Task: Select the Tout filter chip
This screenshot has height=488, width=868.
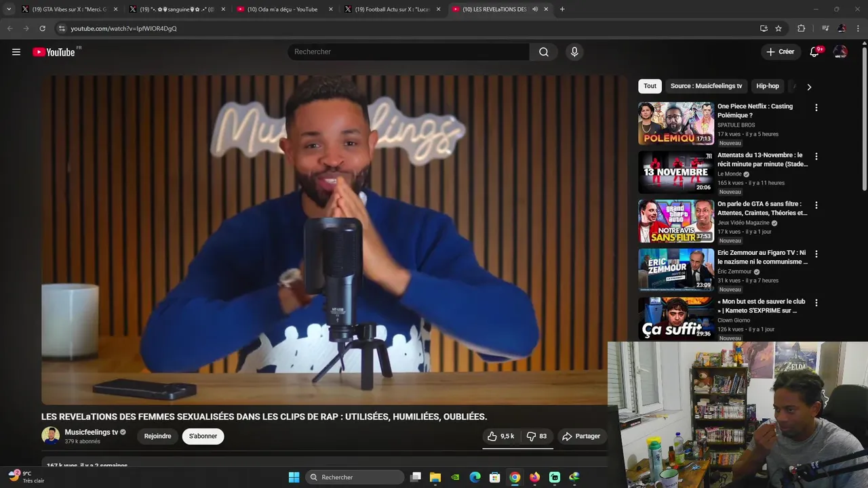Action: click(650, 86)
